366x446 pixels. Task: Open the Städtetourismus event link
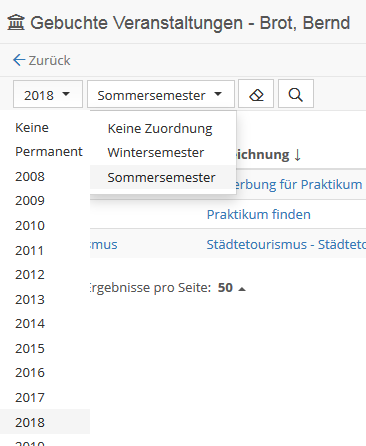[x=286, y=244]
